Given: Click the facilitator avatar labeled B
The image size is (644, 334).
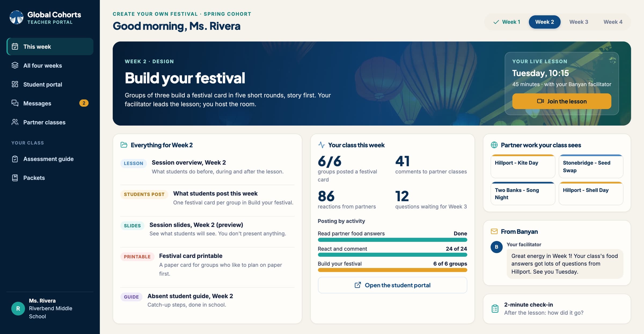Looking at the screenshot, I should pyautogui.click(x=496, y=247).
